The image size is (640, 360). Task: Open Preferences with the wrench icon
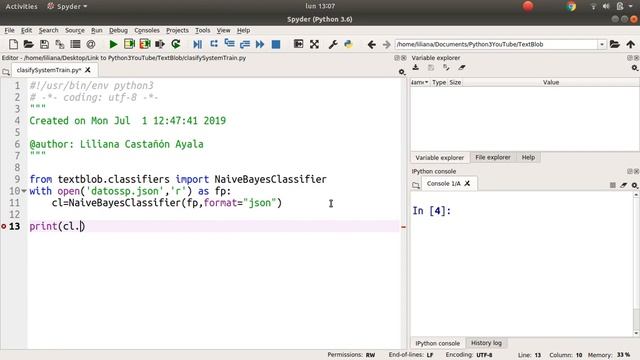click(333, 44)
